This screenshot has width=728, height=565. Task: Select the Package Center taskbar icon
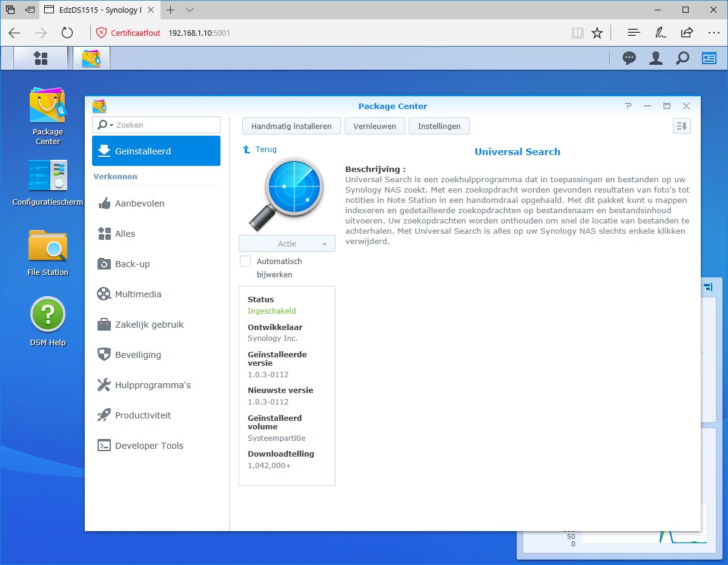pos(91,58)
